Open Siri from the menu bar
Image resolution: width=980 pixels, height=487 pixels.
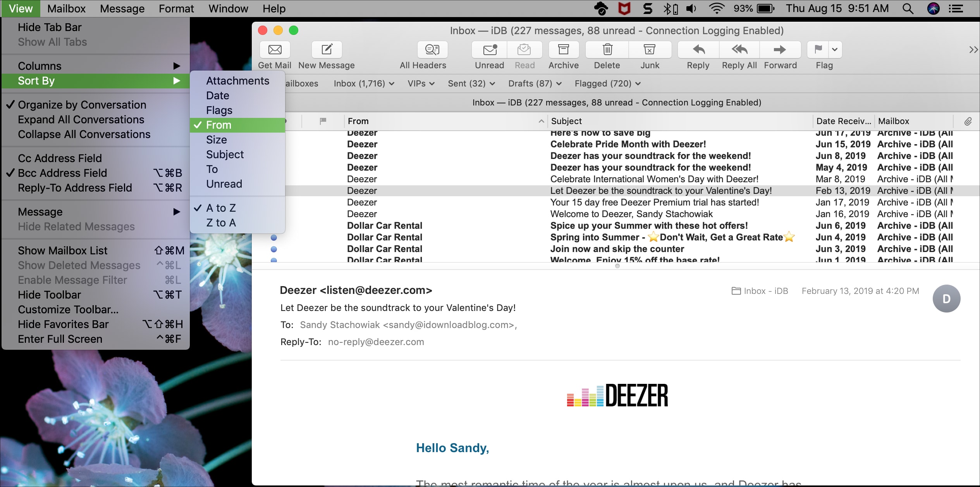coord(933,9)
